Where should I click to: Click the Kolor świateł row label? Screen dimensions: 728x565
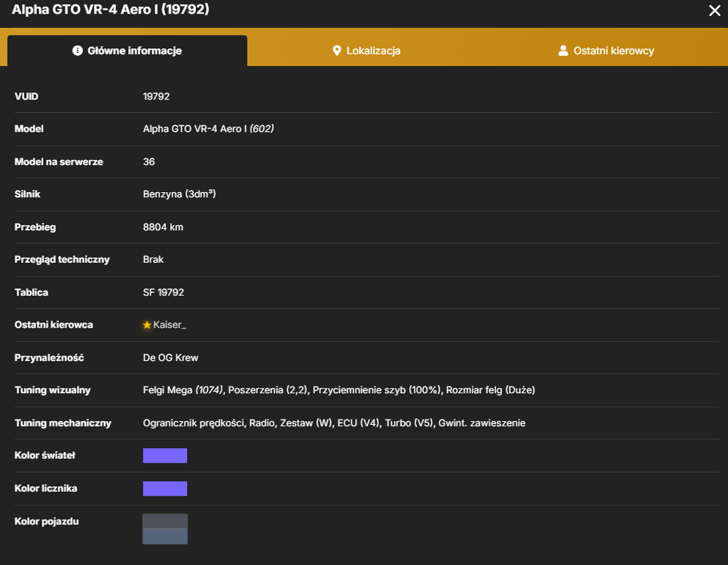pos(44,456)
